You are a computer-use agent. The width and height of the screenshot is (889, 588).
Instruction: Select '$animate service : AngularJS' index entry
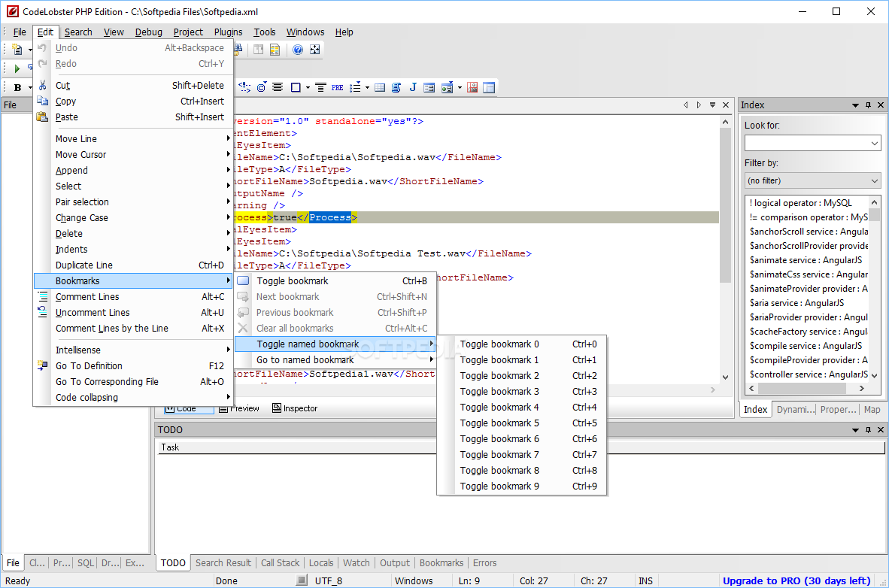coord(806,260)
